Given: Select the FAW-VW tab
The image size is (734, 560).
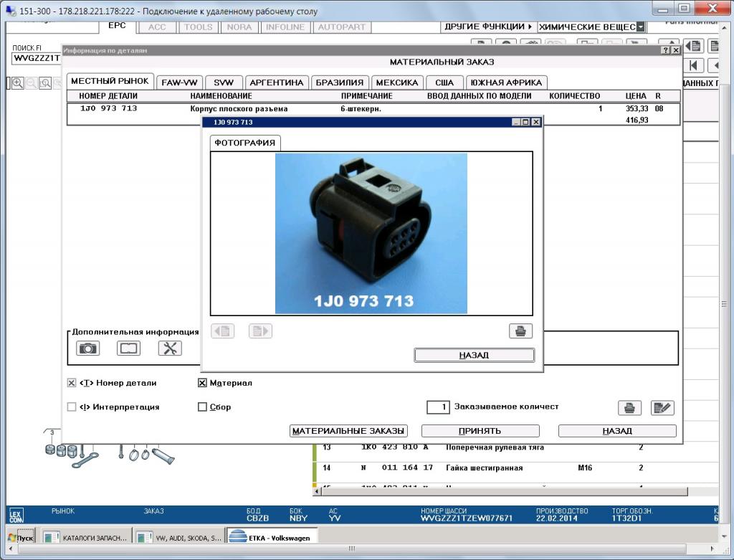Looking at the screenshot, I should pyautogui.click(x=179, y=82).
